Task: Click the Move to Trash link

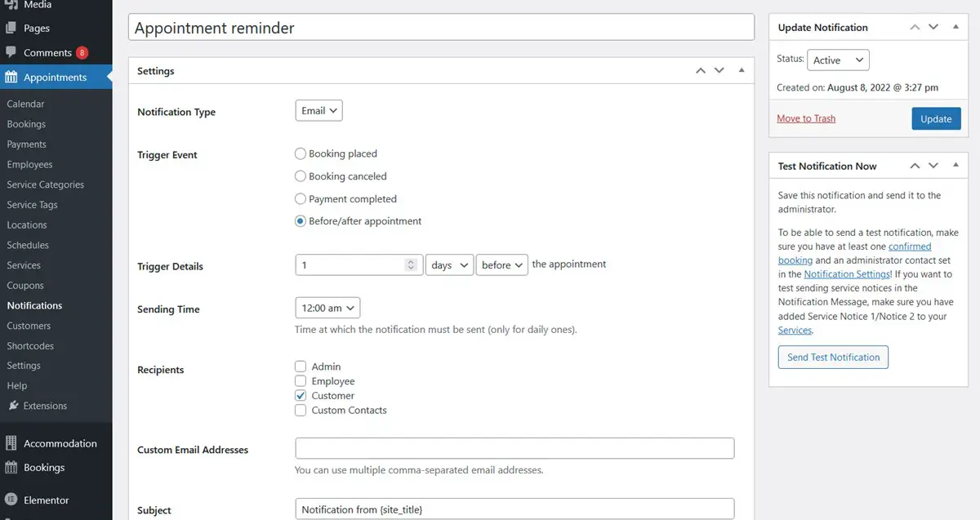Action: pyautogui.click(x=806, y=118)
